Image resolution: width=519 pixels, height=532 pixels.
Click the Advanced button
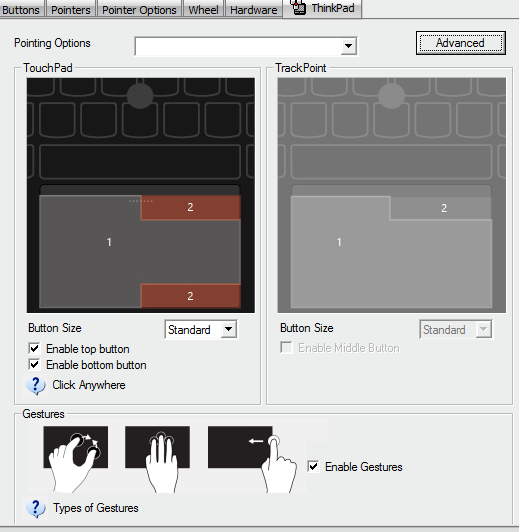[461, 43]
